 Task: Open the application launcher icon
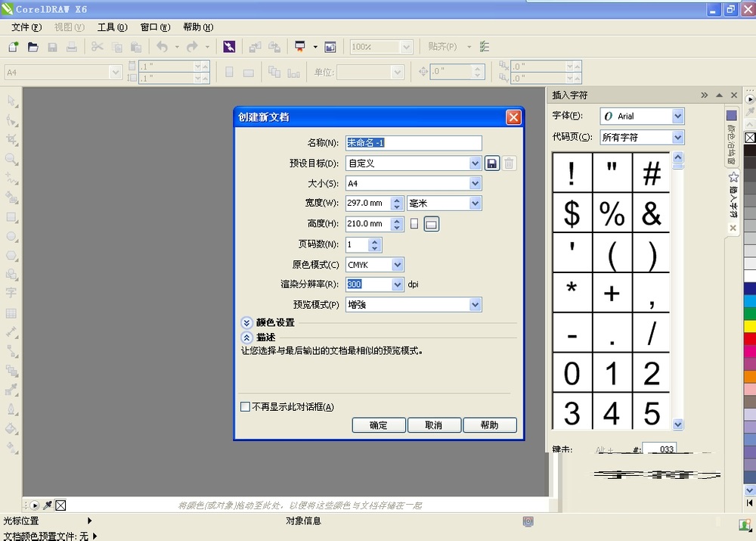tap(300, 47)
